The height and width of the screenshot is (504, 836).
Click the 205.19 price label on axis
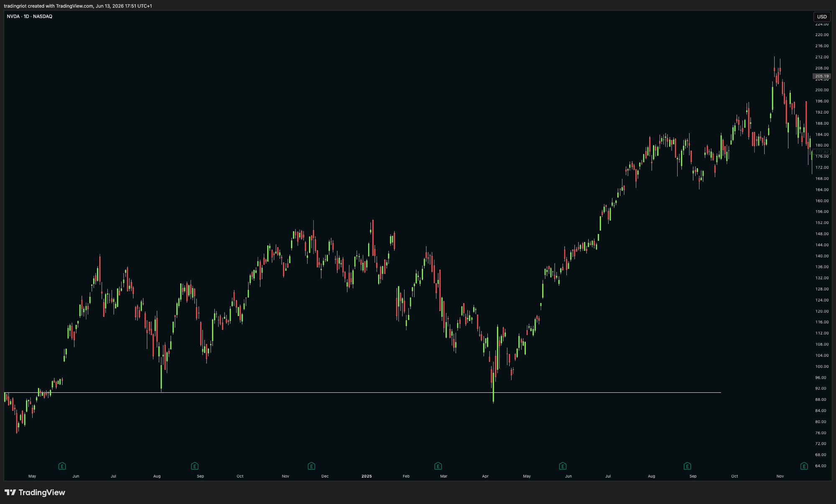click(x=822, y=76)
